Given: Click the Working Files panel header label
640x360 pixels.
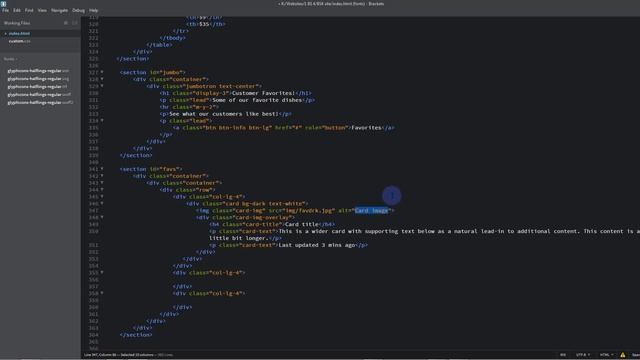Looking at the screenshot, I should tap(17, 23).
